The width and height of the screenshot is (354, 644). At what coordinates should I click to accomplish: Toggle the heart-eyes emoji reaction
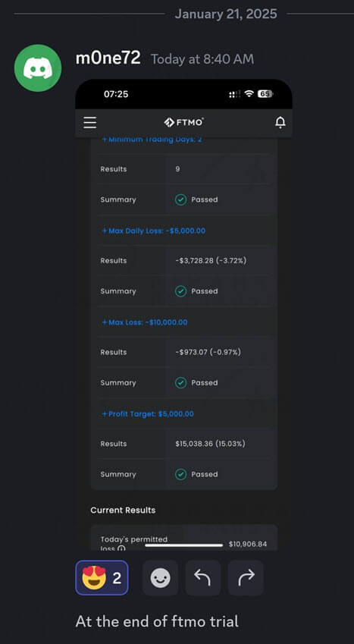(x=102, y=578)
